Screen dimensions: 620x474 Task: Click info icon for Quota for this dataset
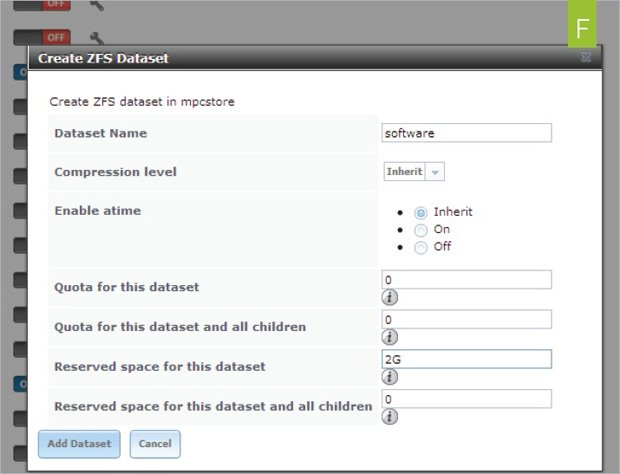click(x=390, y=297)
